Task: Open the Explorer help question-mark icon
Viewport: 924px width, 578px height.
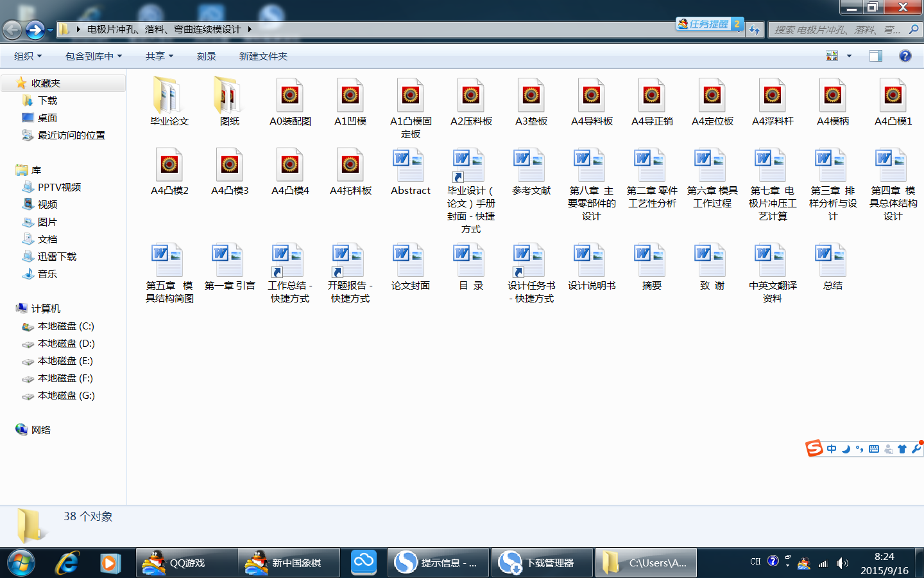Action: tap(905, 56)
